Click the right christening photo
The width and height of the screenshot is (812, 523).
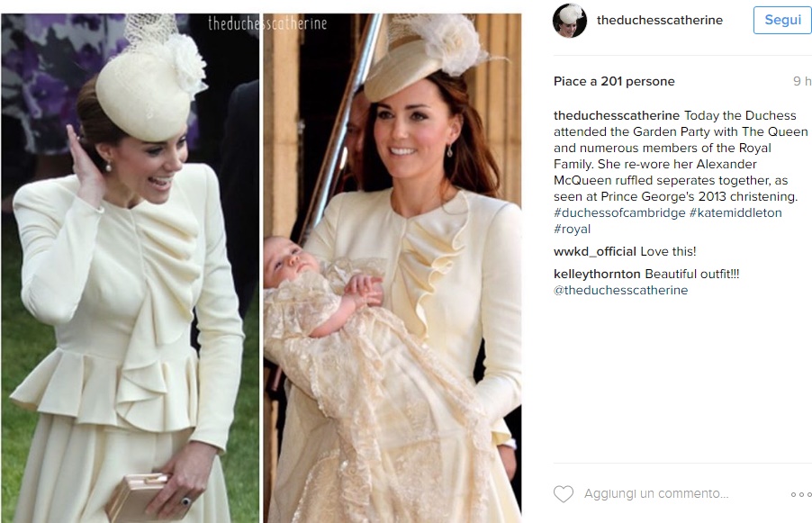pyautogui.click(x=392, y=268)
